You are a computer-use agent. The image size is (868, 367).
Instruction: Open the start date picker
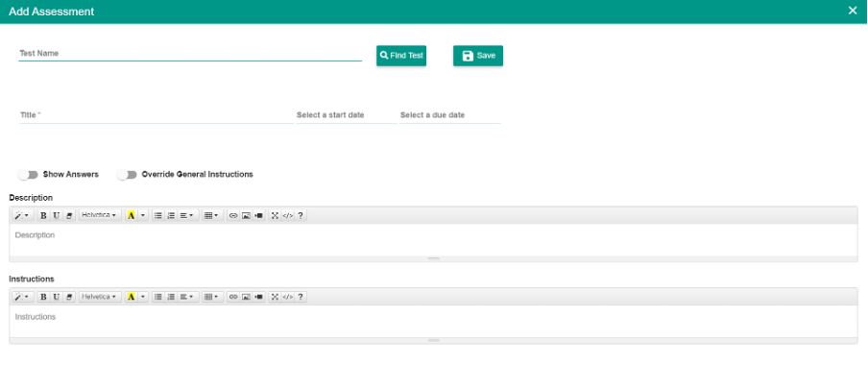click(x=347, y=115)
